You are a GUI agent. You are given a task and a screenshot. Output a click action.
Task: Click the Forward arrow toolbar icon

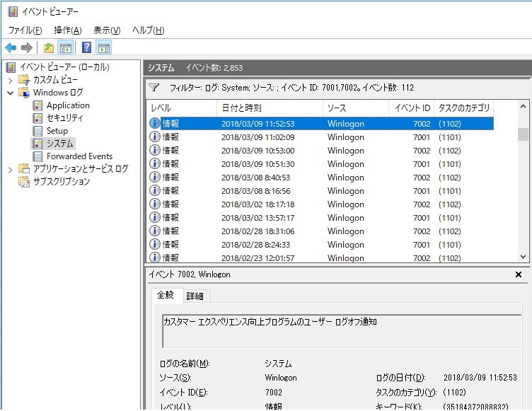coord(27,47)
